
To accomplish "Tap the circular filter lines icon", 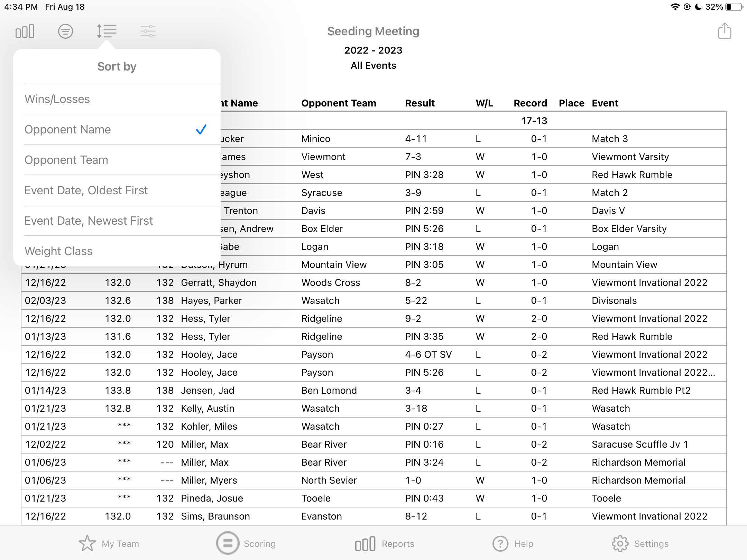I will pyautogui.click(x=65, y=31).
